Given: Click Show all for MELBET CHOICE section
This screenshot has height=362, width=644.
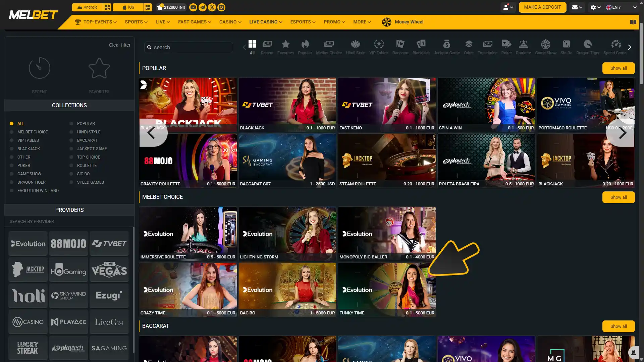Looking at the screenshot, I should point(619,197).
